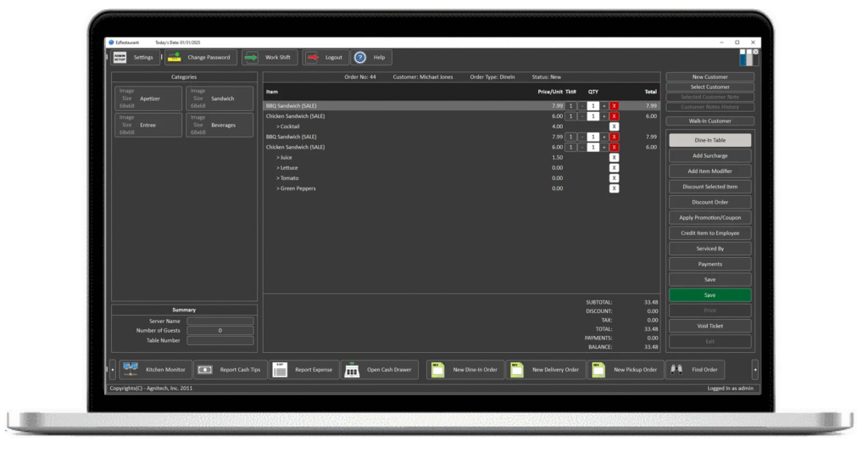Image resolution: width=868 pixels, height=453 pixels.
Task: Choose the Beverages category
Action: [x=220, y=125]
